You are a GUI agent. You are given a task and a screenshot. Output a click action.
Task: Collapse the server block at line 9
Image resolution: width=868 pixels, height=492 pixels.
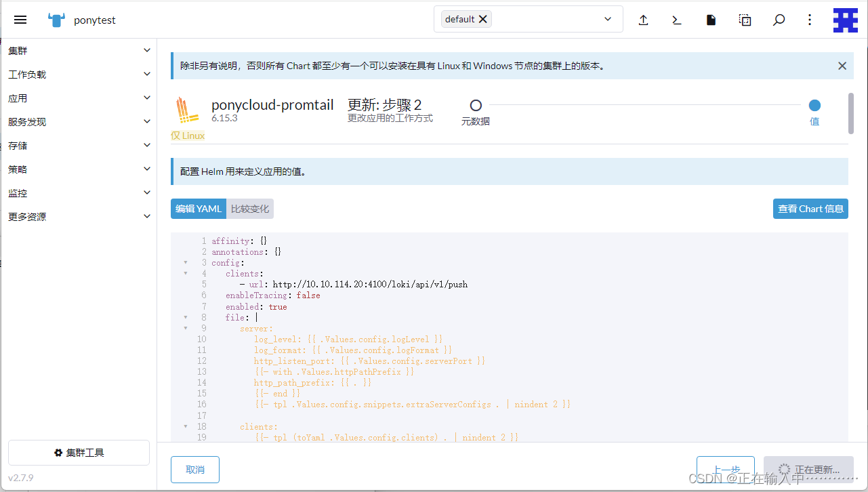(186, 328)
